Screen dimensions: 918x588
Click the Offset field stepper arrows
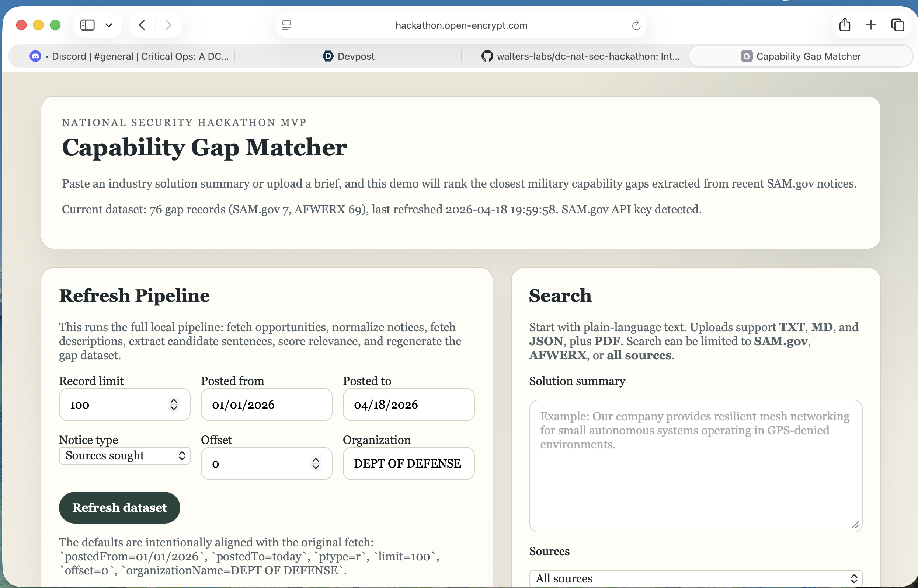pyautogui.click(x=316, y=463)
